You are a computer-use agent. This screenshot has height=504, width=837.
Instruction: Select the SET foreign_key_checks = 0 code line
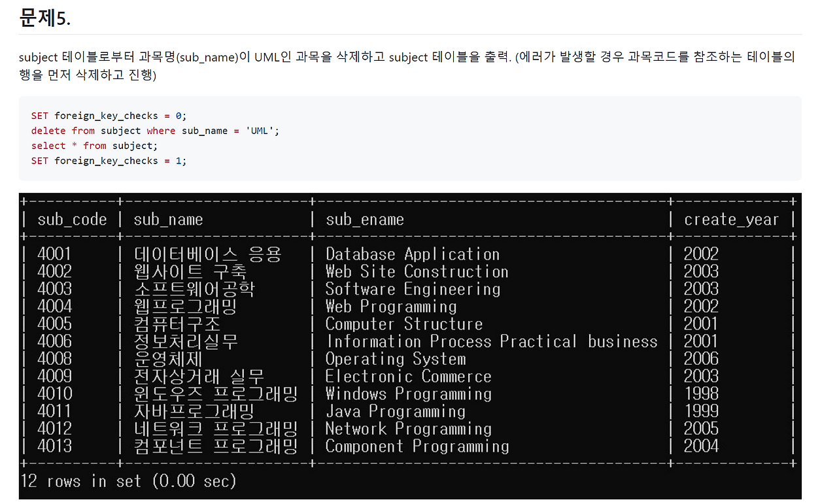(x=109, y=115)
